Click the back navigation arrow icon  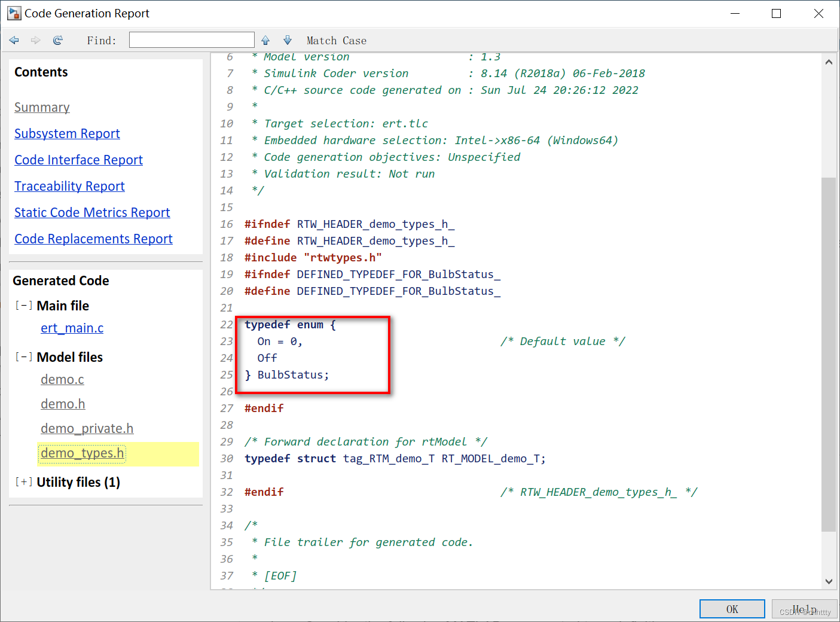[x=14, y=40]
